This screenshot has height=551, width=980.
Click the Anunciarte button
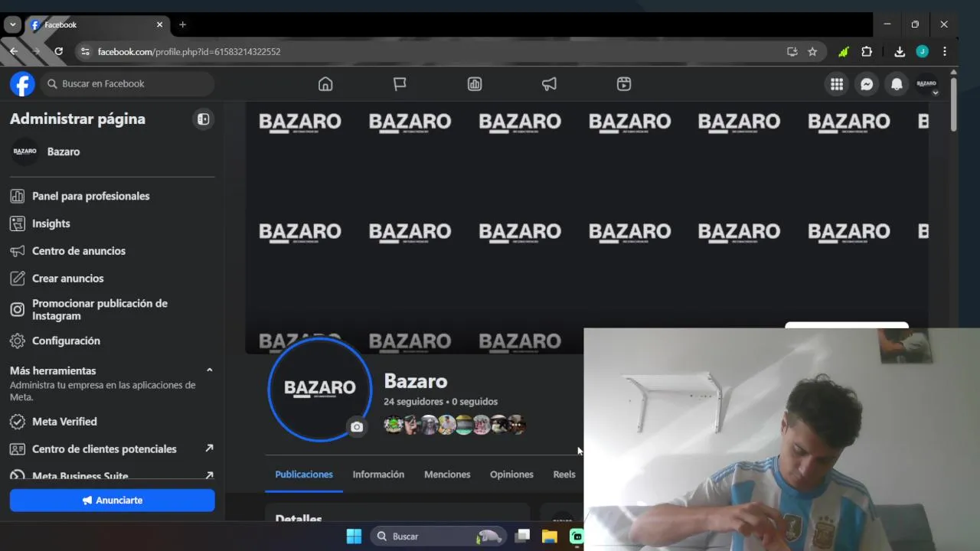pyautogui.click(x=113, y=500)
